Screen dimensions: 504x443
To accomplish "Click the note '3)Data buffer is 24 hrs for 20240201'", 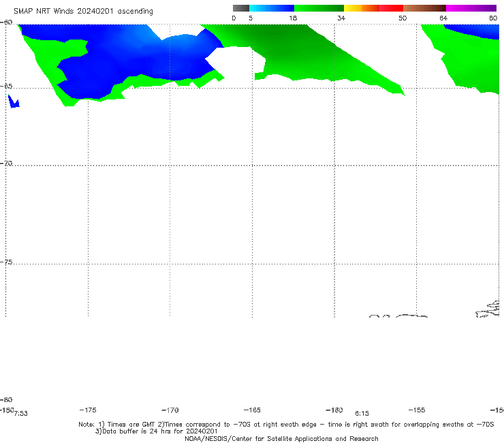I will pyautogui.click(x=156, y=431).
